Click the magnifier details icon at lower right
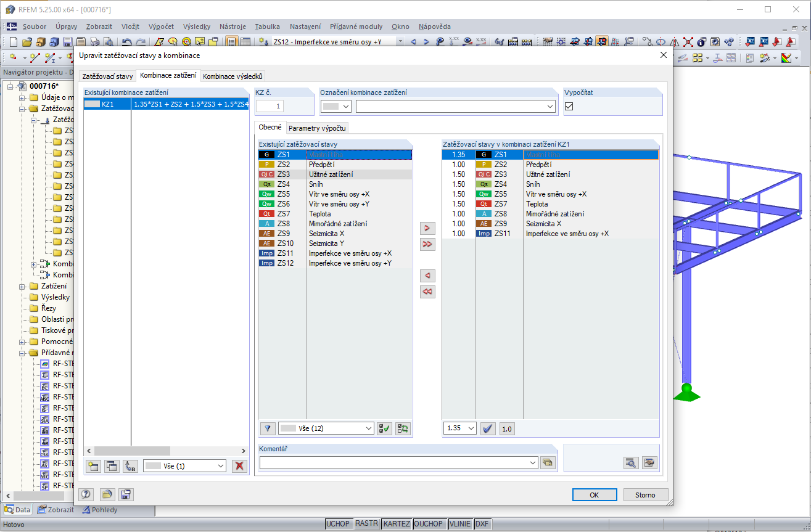Viewport: 811px width, 532px height. 630,462
